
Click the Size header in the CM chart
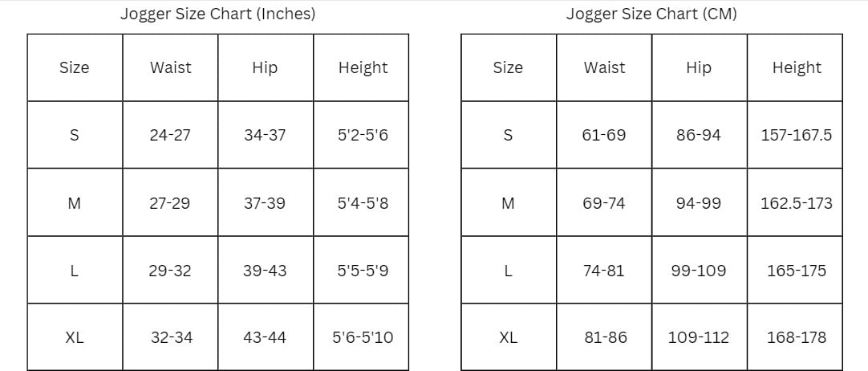coord(509,67)
